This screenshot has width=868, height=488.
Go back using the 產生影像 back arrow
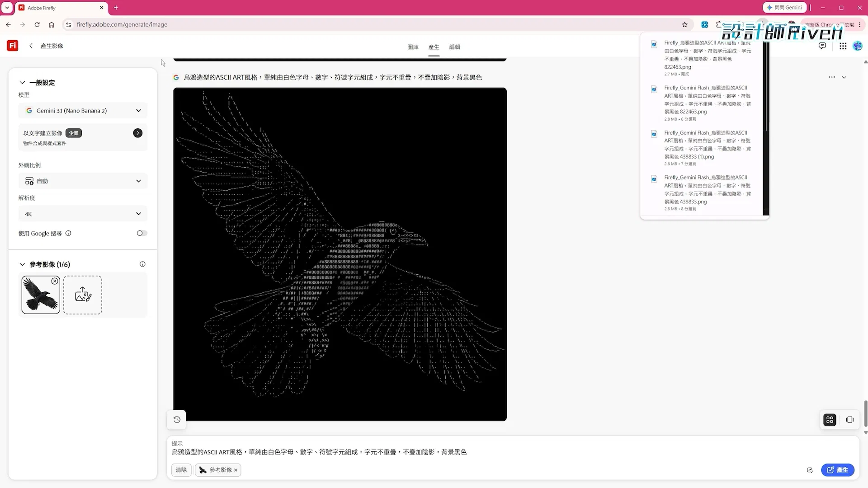coord(31,46)
